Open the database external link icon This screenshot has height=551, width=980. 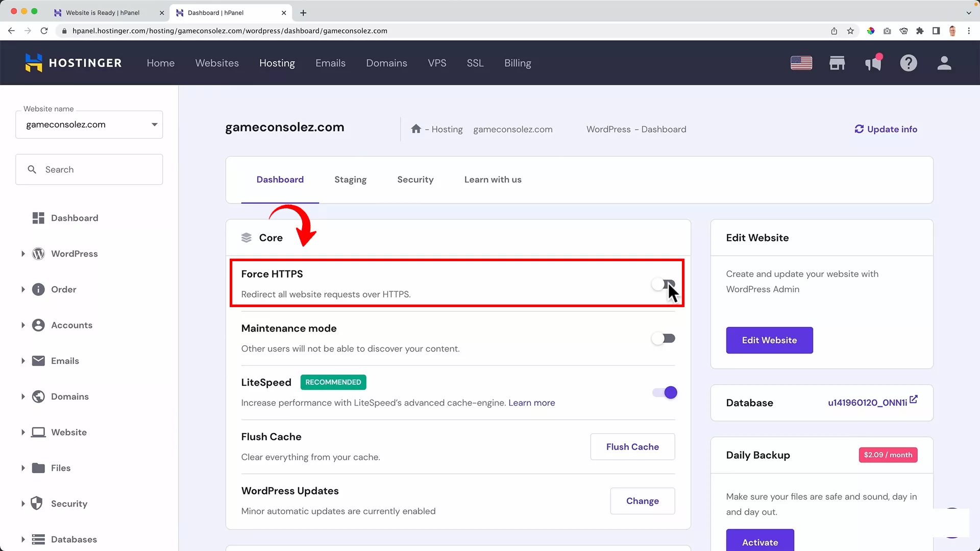pyautogui.click(x=913, y=399)
